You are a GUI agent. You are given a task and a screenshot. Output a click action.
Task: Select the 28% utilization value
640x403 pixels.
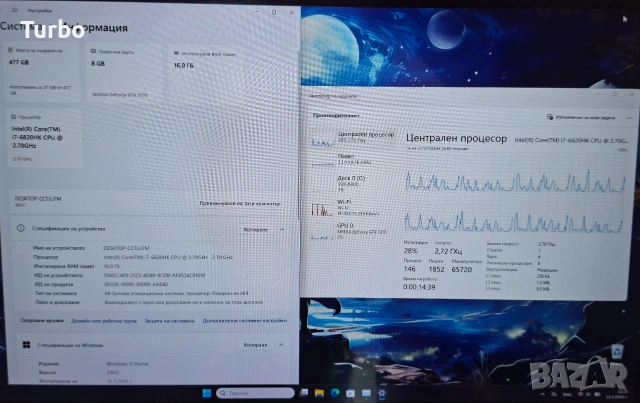point(411,251)
